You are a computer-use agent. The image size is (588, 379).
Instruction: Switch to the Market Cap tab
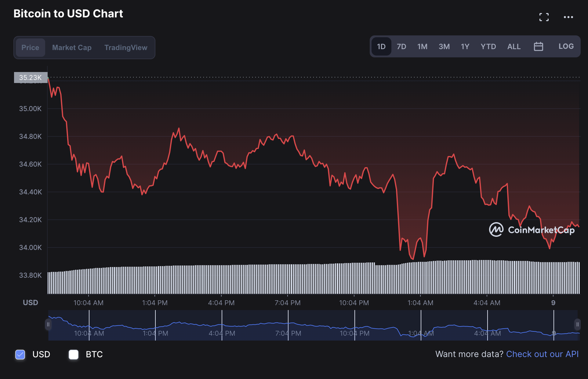(72, 48)
